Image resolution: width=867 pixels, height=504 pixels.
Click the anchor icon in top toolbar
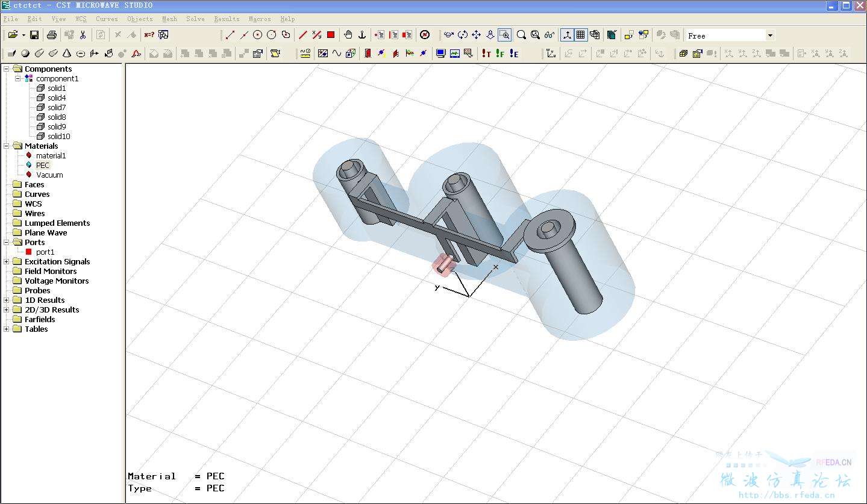tap(362, 35)
